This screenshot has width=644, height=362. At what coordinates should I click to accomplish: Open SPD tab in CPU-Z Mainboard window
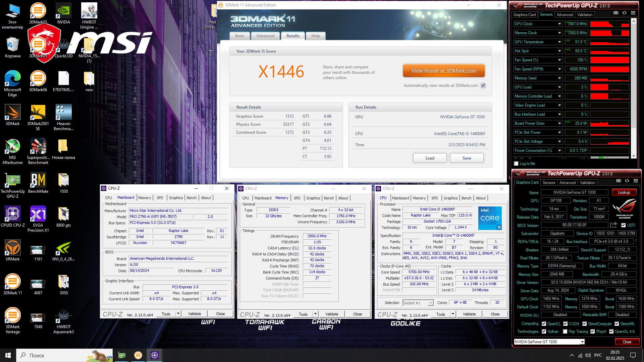160,198
